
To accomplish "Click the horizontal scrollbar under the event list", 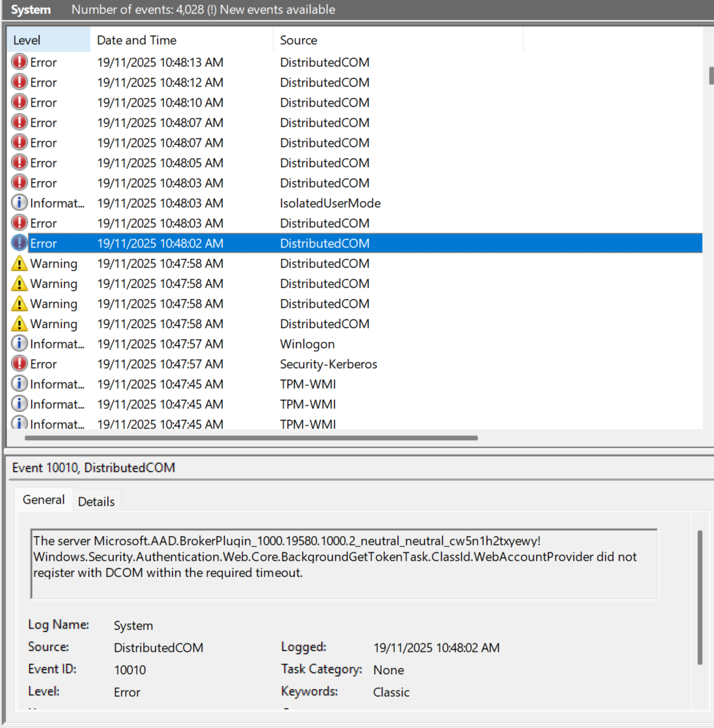I will point(251,438).
